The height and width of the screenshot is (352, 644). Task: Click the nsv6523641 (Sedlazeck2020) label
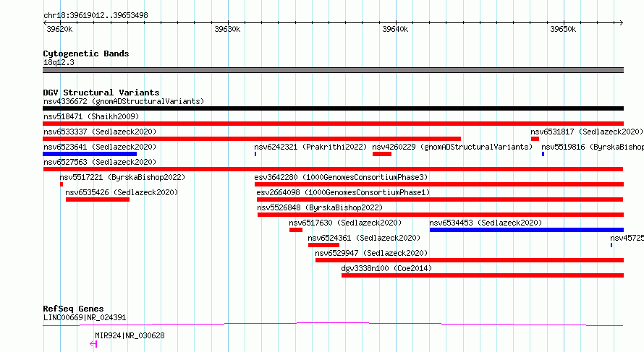(x=100, y=147)
